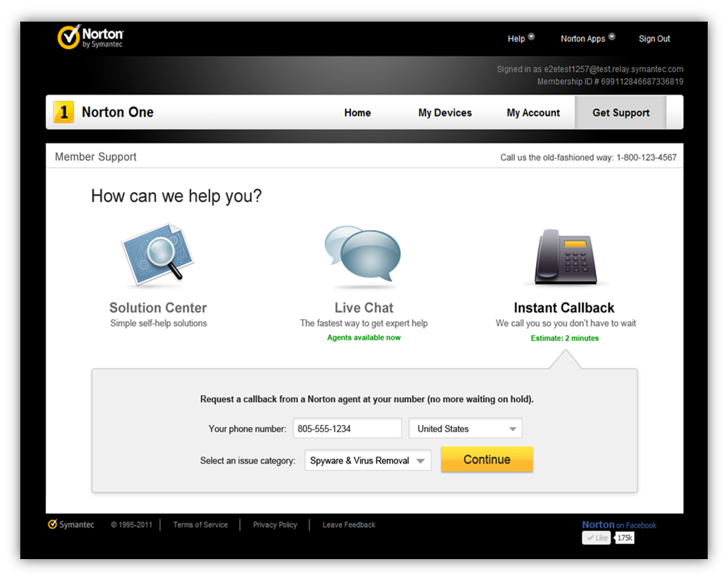The width and height of the screenshot is (728, 580).
Task: Open the My Devices tab
Action: click(x=445, y=112)
